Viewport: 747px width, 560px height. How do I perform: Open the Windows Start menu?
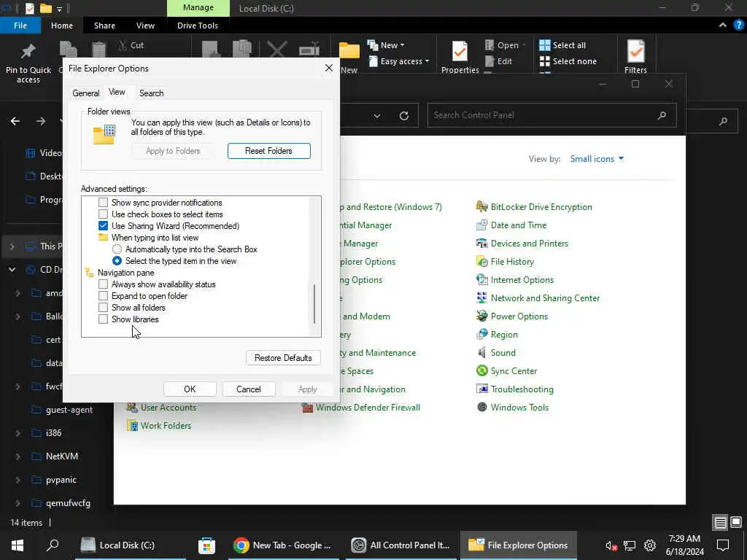18,545
